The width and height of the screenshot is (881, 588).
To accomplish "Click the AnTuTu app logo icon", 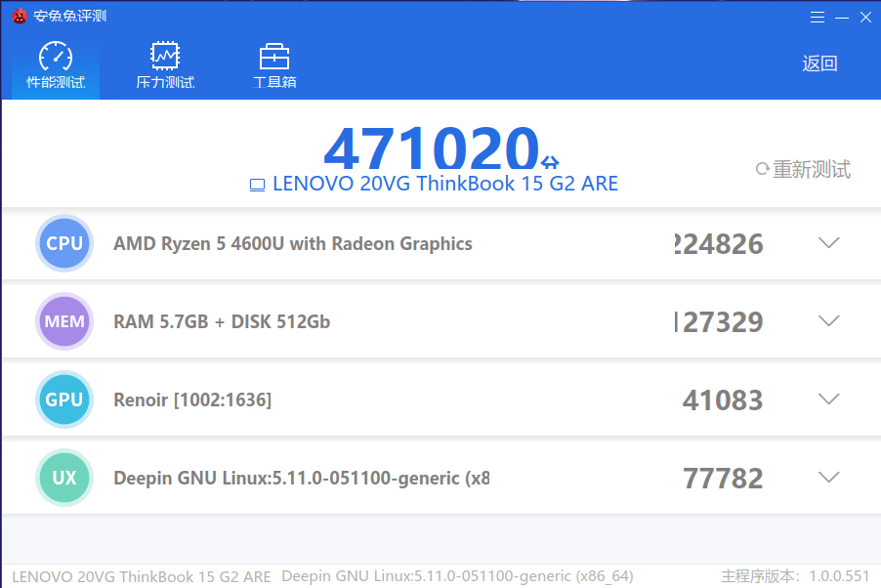I will [20, 17].
